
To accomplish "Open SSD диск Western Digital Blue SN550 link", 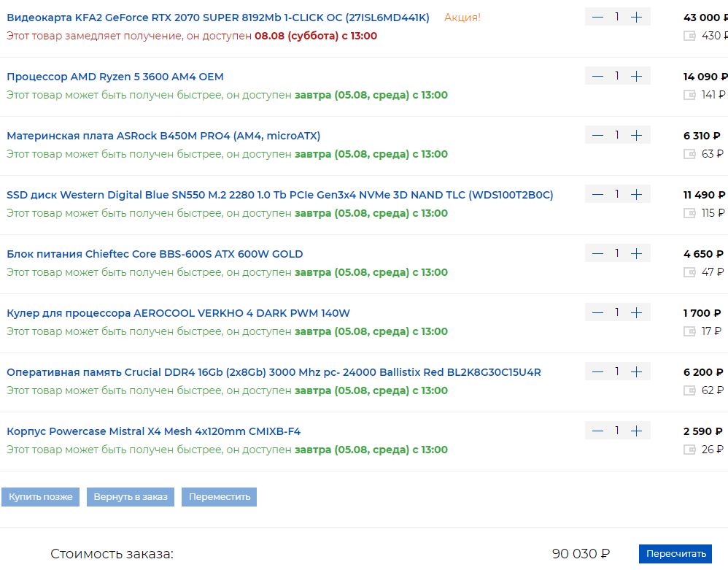I will (280, 195).
